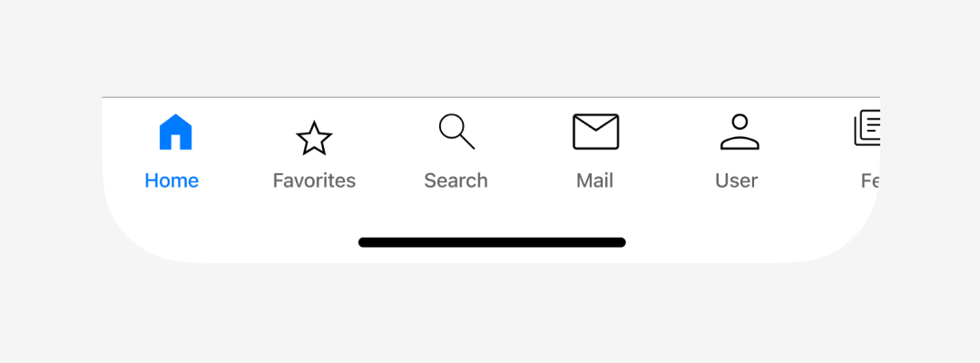The height and width of the screenshot is (363, 980).
Task: Click the gray background beneath the tab bar
Action: pyautogui.click(x=490, y=312)
